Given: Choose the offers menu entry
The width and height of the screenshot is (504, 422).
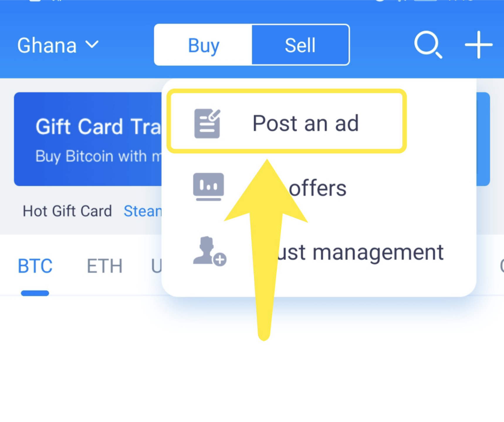Looking at the screenshot, I should 318,188.
